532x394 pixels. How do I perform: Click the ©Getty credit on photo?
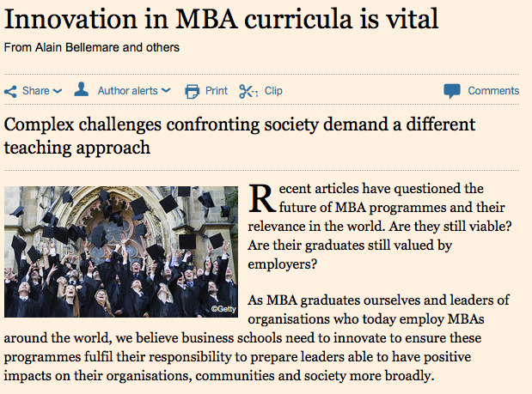coord(223,309)
